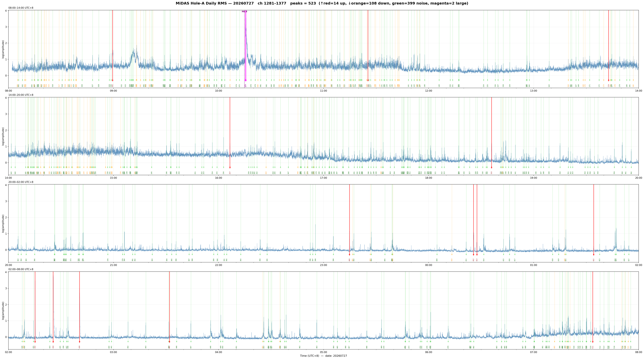Click the 22:00 time tick label

coord(219,265)
